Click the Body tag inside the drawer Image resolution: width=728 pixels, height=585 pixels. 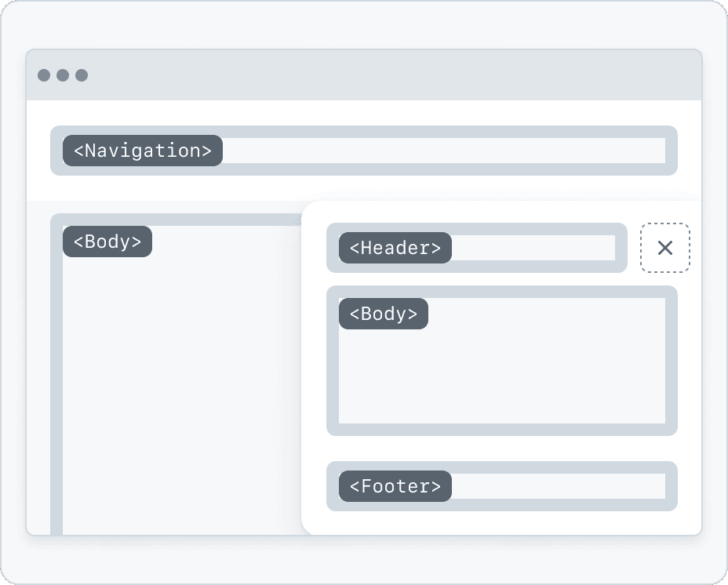tap(384, 314)
